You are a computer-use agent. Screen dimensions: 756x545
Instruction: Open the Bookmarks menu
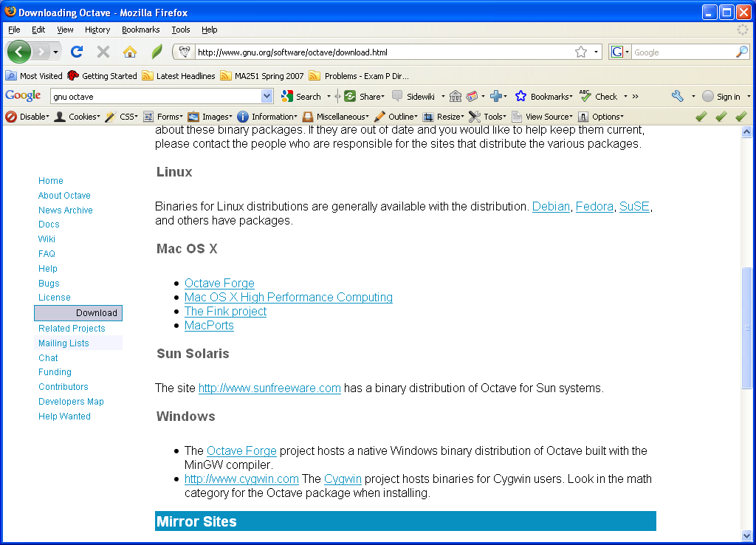point(140,30)
